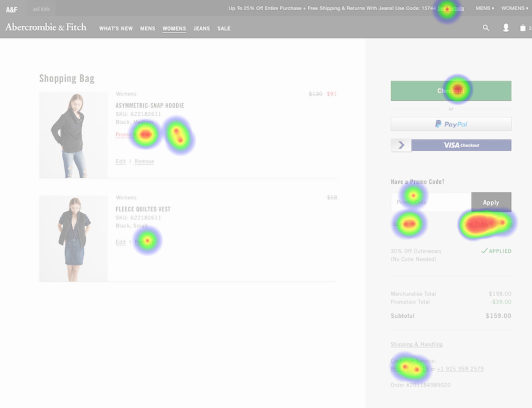
Task: Open the search magnifier icon
Action: coord(486,28)
